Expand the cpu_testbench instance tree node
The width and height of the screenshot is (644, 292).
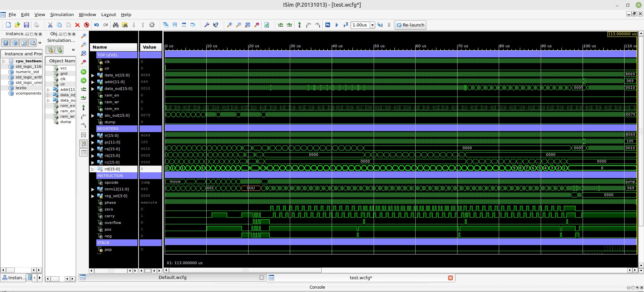point(4,61)
